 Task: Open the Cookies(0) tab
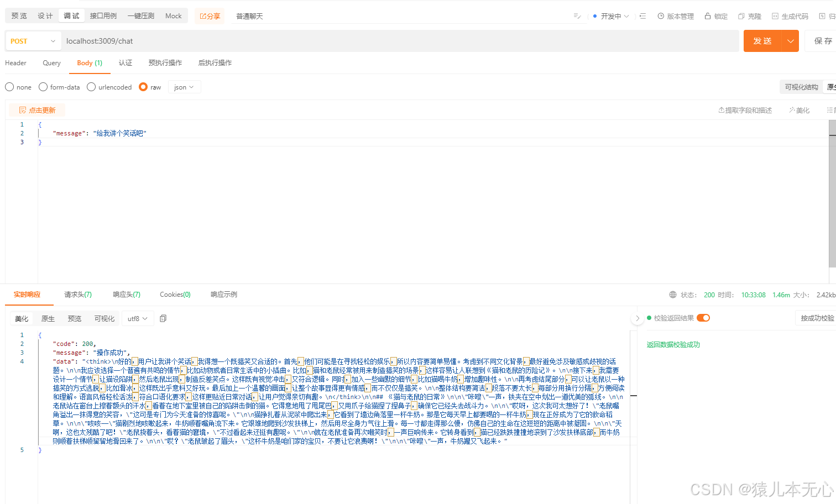(x=175, y=294)
